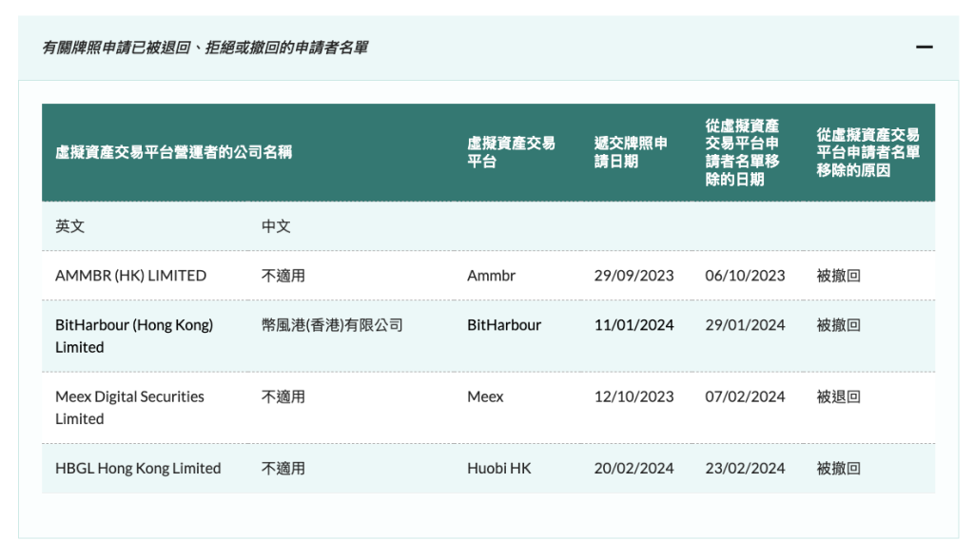Click 不適用 in the AMMBR row

click(283, 276)
